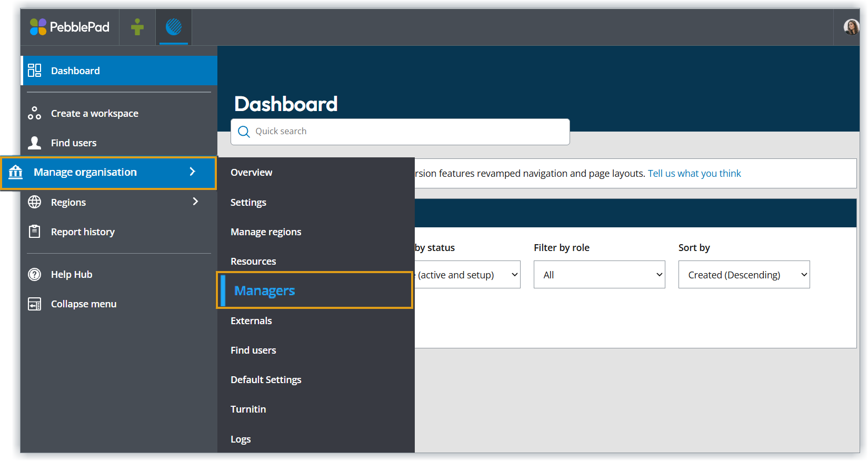The height and width of the screenshot is (461, 868).
Task: Click the Create a workspace nodes icon
Action: [x=35, y=113]
